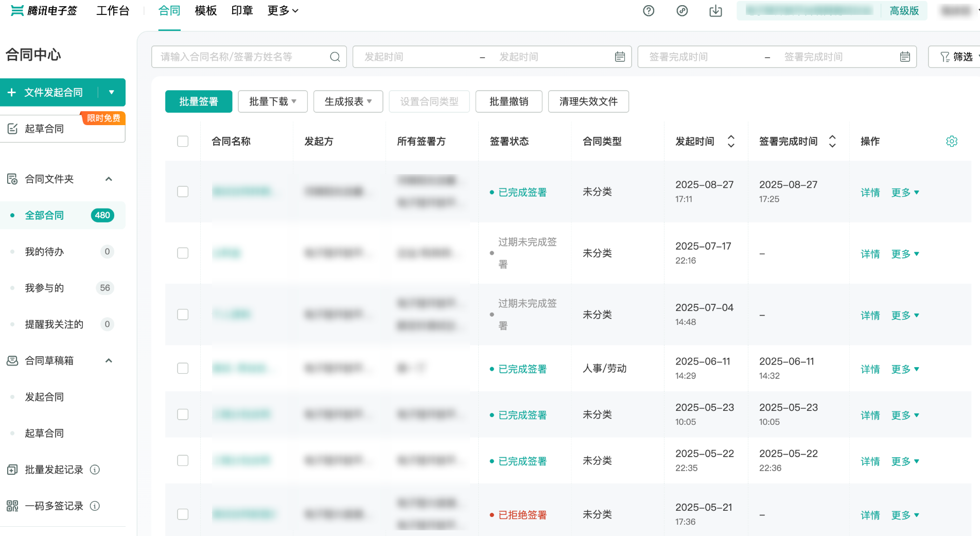Click the help question mark icon
This screenshot has height=536, width=980.
point(649,11)
